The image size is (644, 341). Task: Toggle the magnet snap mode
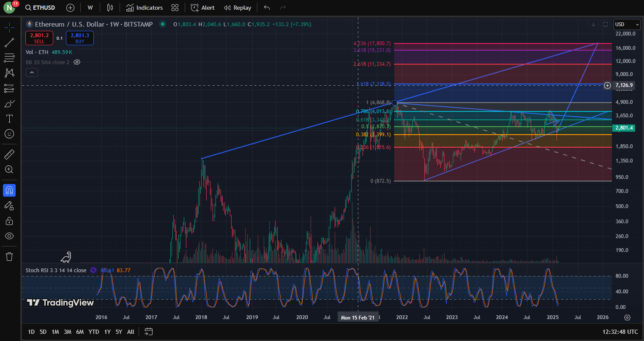[x=9, y=190]
